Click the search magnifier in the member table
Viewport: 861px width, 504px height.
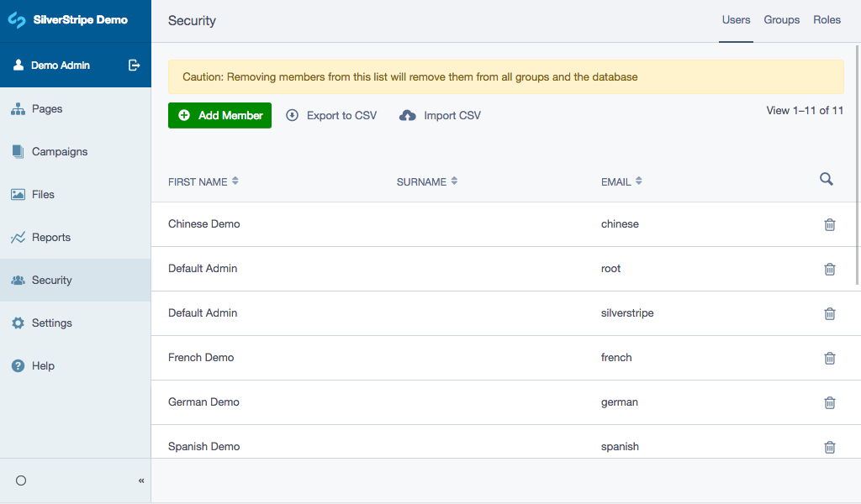click(826, 179)
